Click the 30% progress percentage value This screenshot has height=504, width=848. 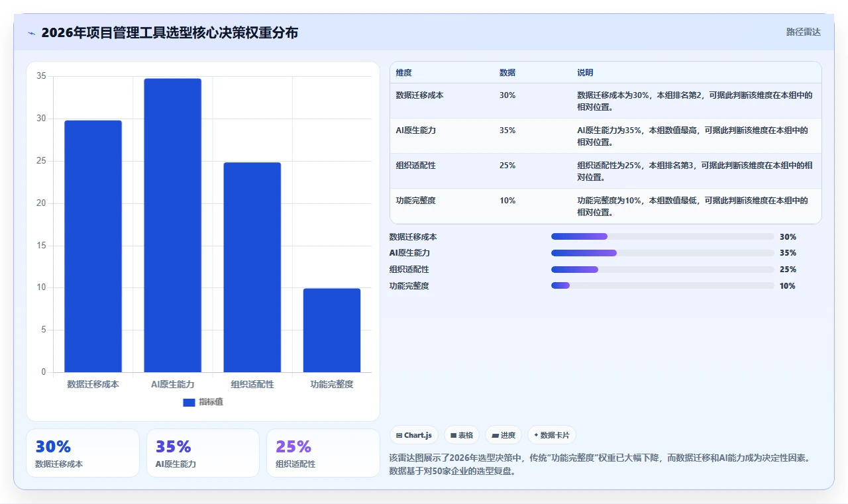788,236
